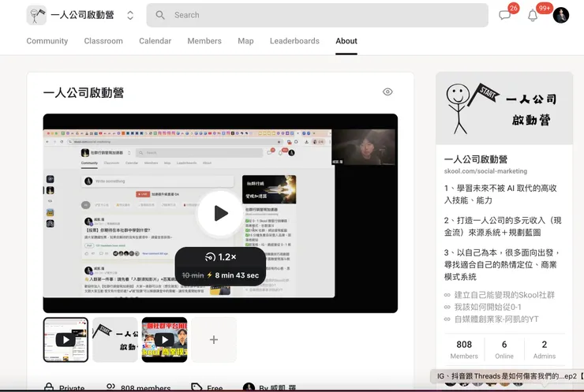
Task: Click the price tag Free icon
Action: click(x=197, y=387)
